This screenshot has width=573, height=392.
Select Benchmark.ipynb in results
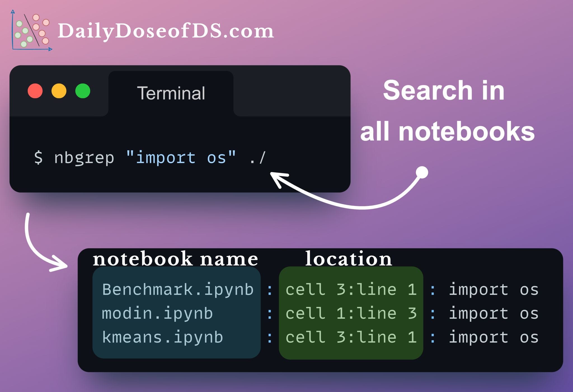coord(178,289)
